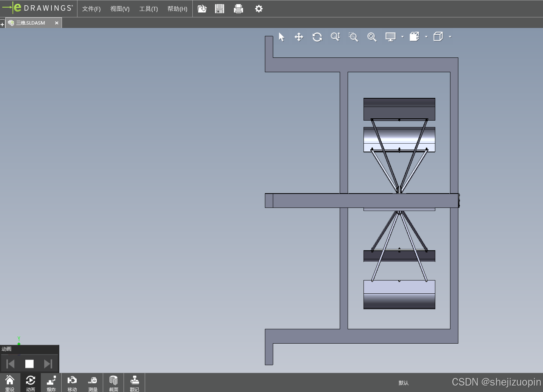Image resolution: width=543 pixels, height=392 pixels.
Task: Open options with the gear icon
Action: click(x=259, y=9)
